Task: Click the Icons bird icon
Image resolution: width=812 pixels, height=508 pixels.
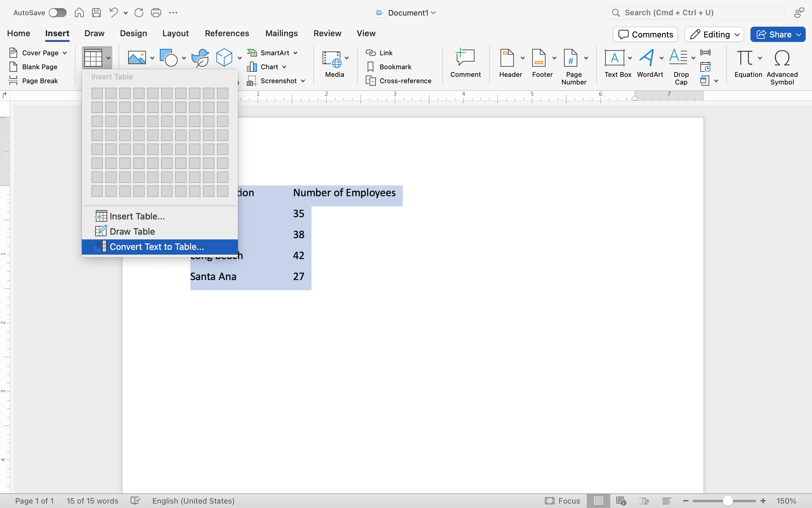Action: pyautogui.click(x=200, y=58)
